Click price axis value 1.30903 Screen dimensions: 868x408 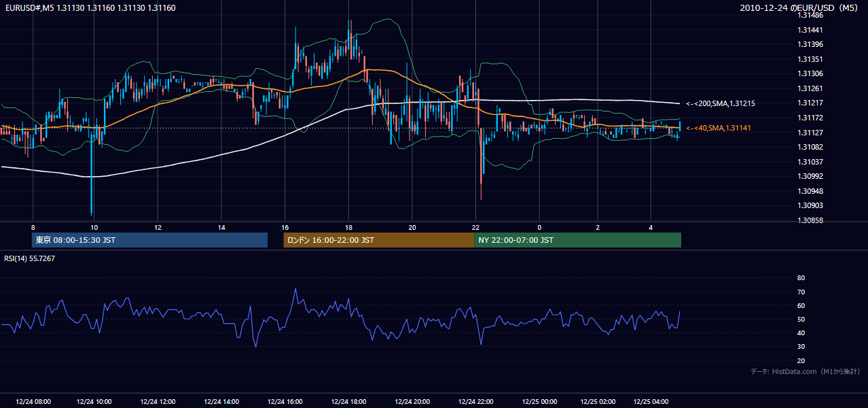tap(810, 205)
